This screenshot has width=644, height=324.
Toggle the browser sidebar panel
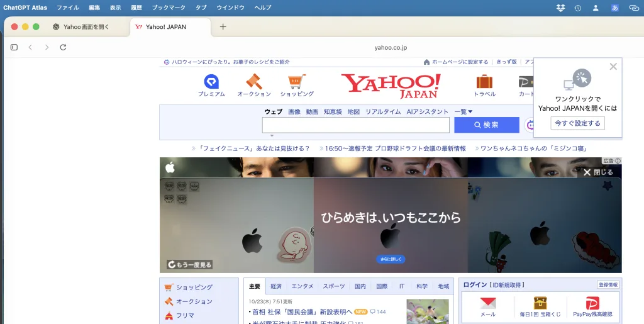14,47
